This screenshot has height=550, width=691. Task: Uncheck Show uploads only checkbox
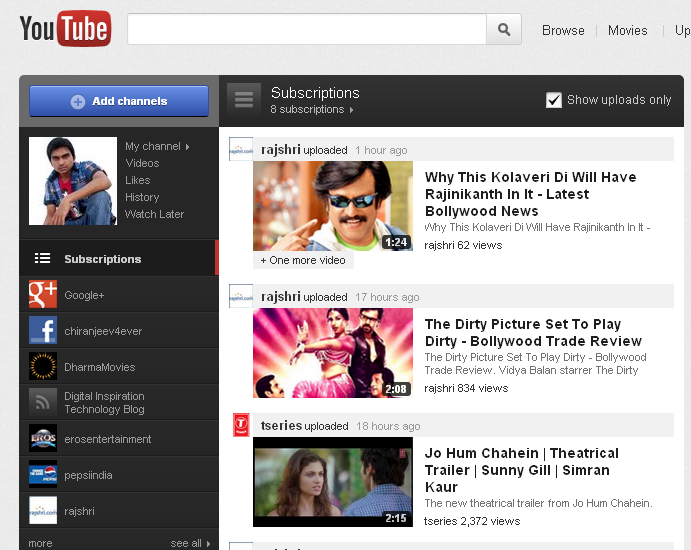tap(554, 100)
